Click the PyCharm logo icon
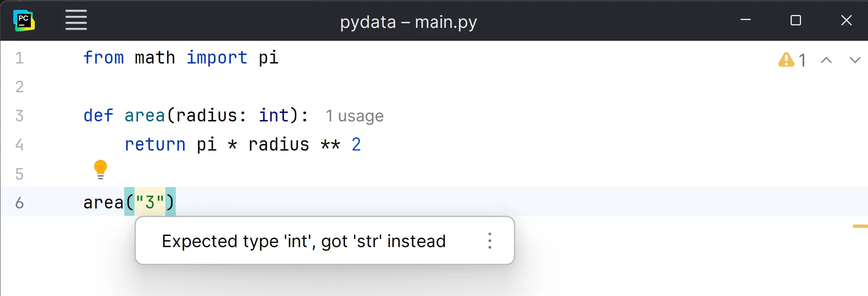Image resolution: width=868 pixels, height=296 pixels. [24, 20]
